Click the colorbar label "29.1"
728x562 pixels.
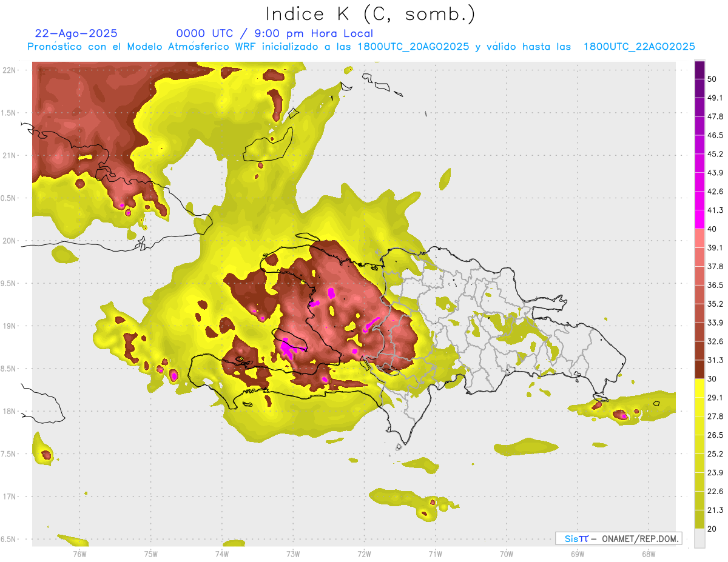coord(716,398)
